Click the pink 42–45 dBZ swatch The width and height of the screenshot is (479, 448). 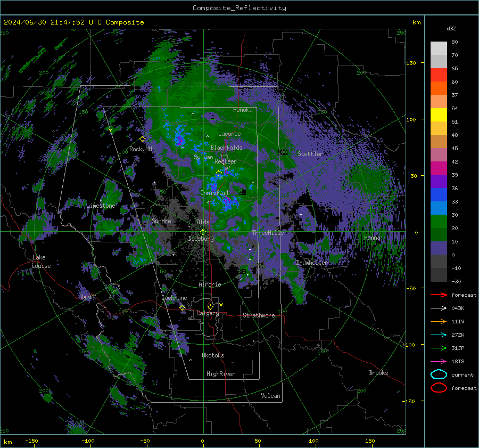(439, 155)
